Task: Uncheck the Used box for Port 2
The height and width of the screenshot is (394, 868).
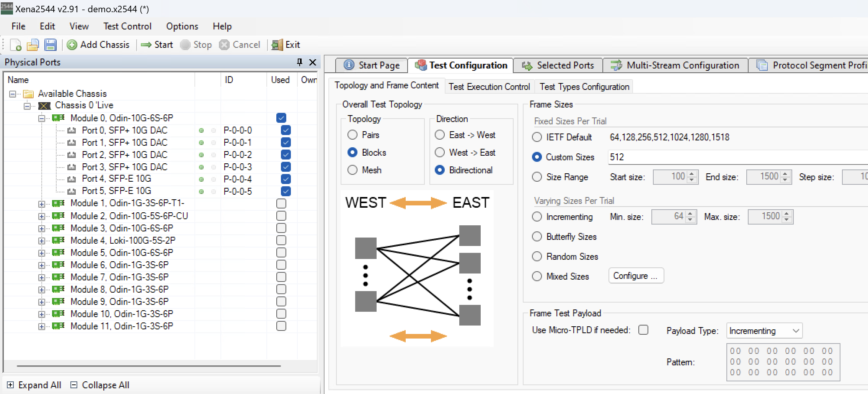Action: 286,155
